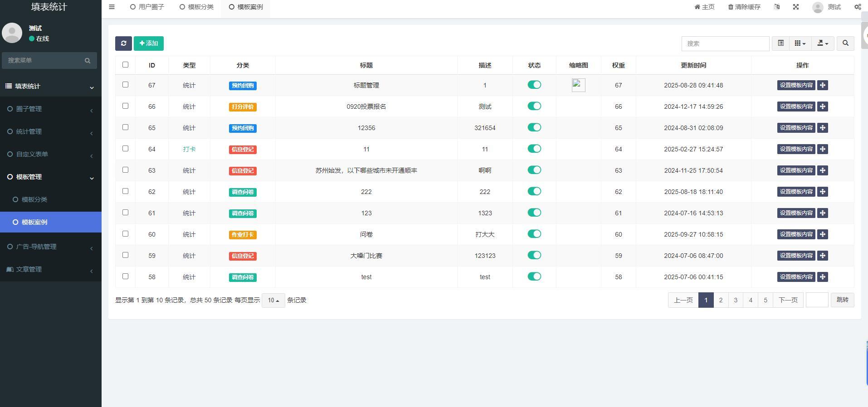Open the settings gears icon at top right
The image size is (868, 407).
(857, 7)
